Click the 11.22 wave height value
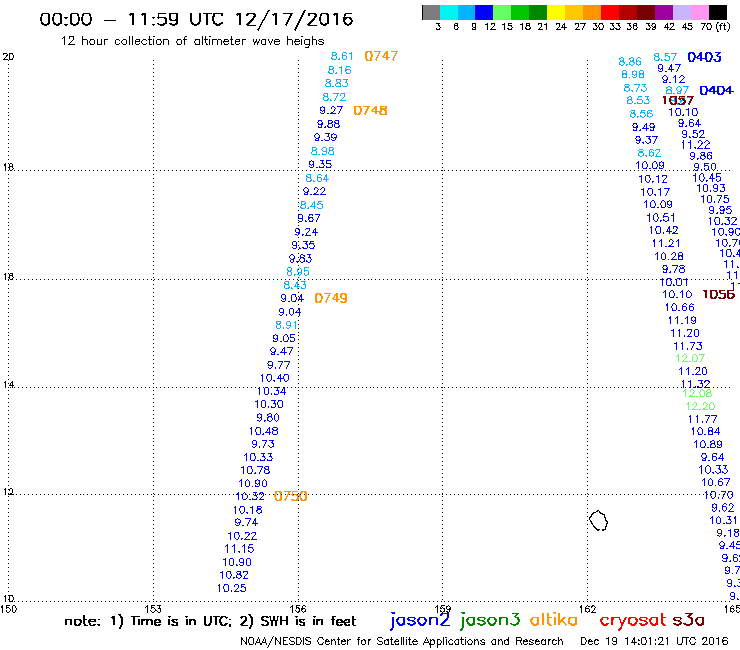 pyautogui.click(x=696, y=145)
